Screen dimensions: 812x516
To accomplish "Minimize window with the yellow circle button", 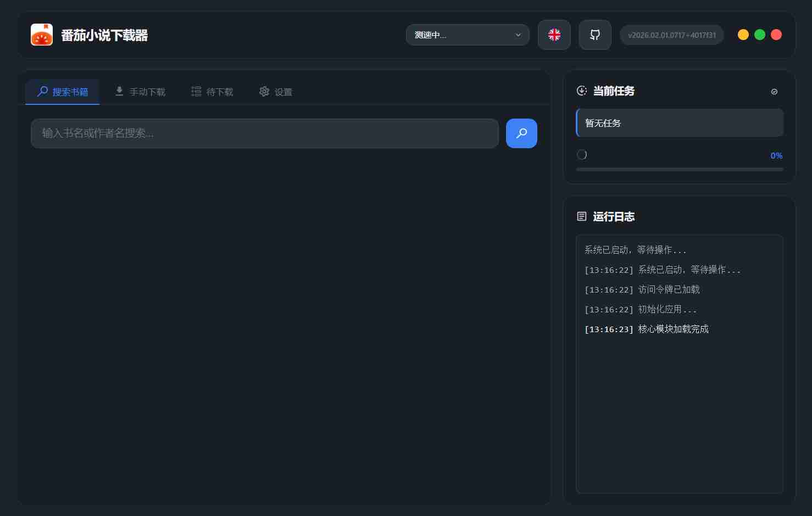I will click(743, 35).
